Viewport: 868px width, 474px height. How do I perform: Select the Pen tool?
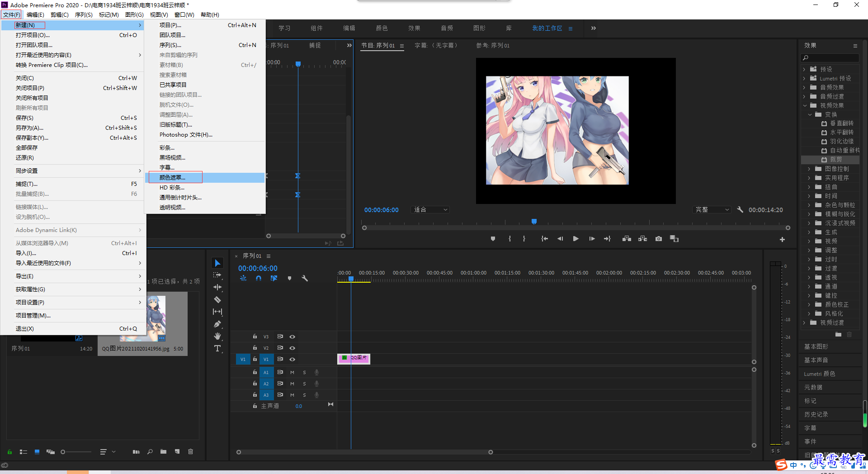coord(217,324)
